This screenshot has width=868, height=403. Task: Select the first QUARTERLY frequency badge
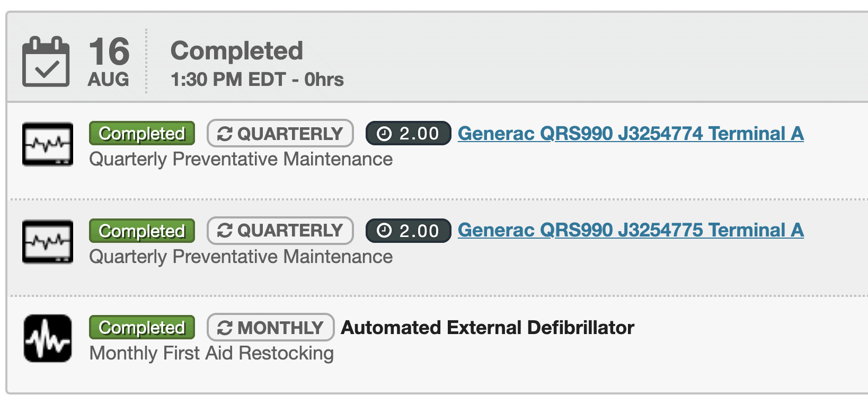pos(280,133)
